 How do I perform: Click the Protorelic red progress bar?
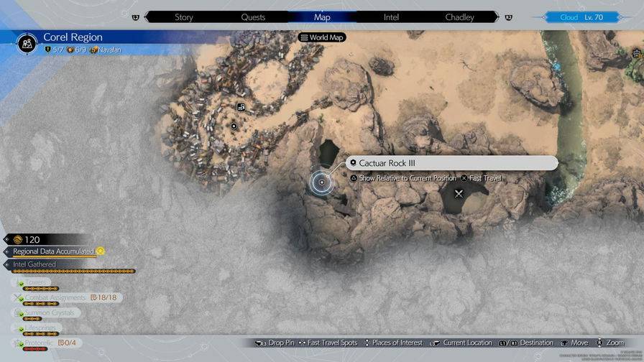pos(36,349)
